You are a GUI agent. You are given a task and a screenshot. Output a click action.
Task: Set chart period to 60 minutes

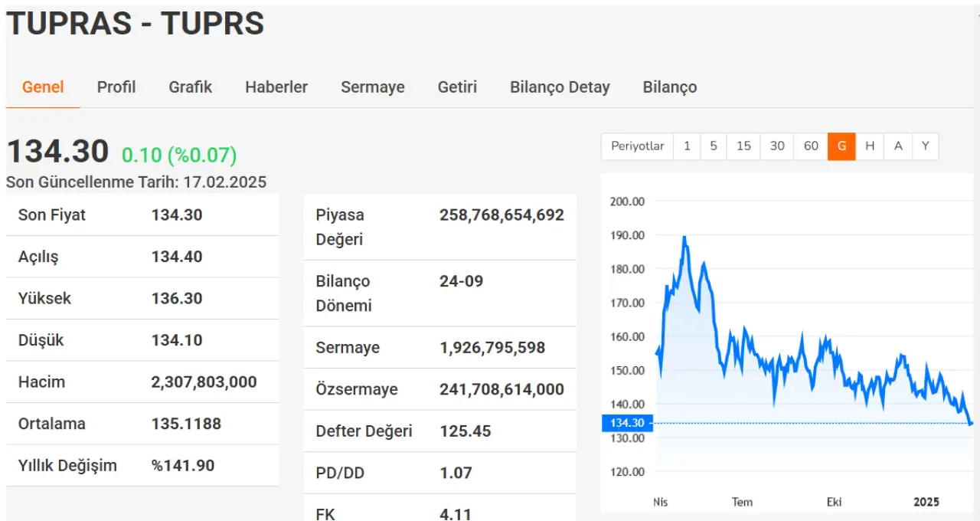[811, 146]
